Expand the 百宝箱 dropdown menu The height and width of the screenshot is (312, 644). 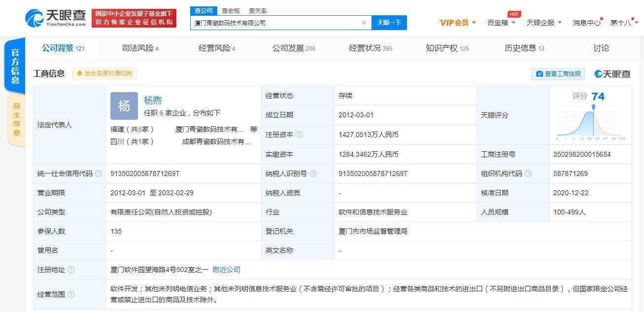[x=501, y=23]
